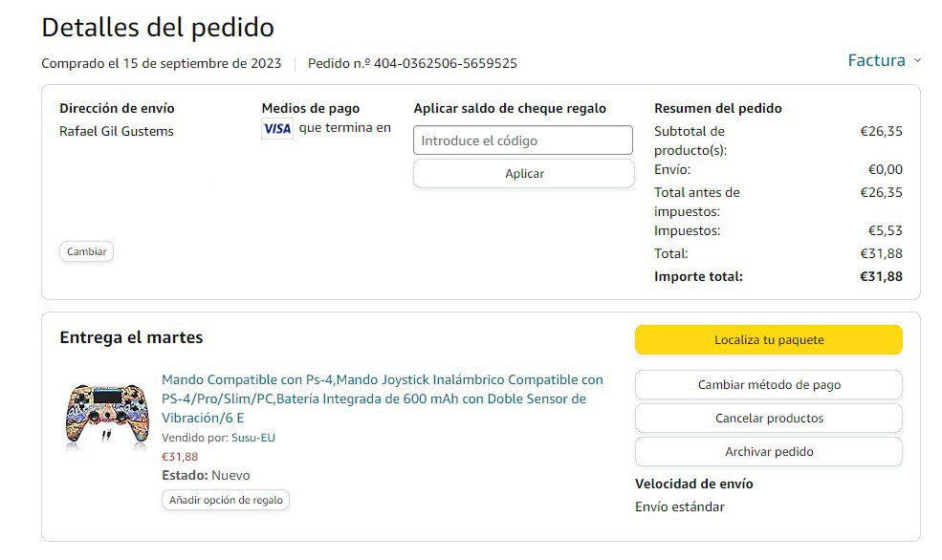Archive order with Archivar pedido
This screenshot has height=560, width=942.
pos(768,451)
